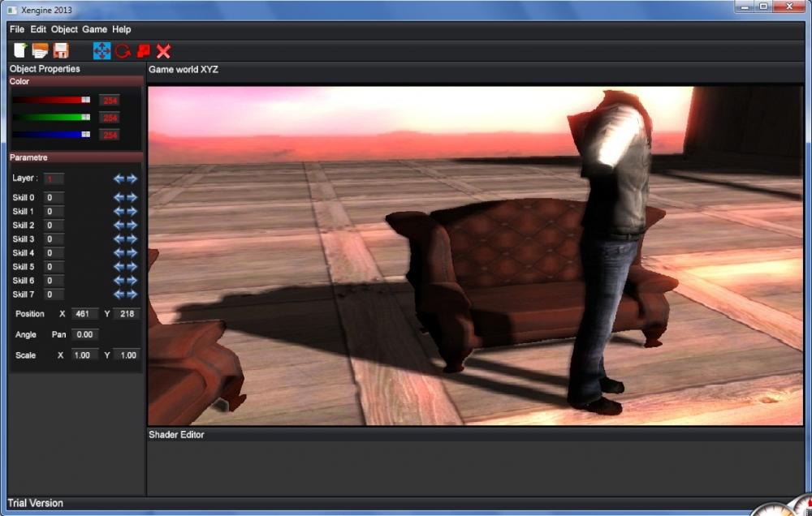Decrease Skill 5 with left arrow
The image size is (812, 516).
coord(119,267)
